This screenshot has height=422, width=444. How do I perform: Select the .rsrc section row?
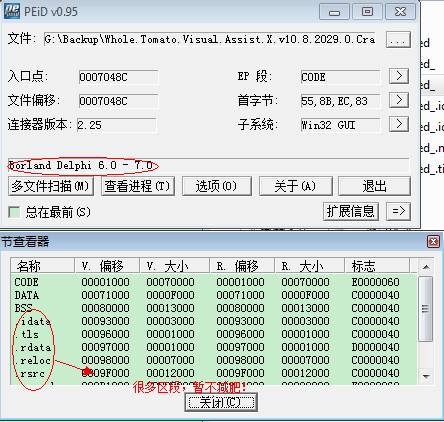[213, 373]
